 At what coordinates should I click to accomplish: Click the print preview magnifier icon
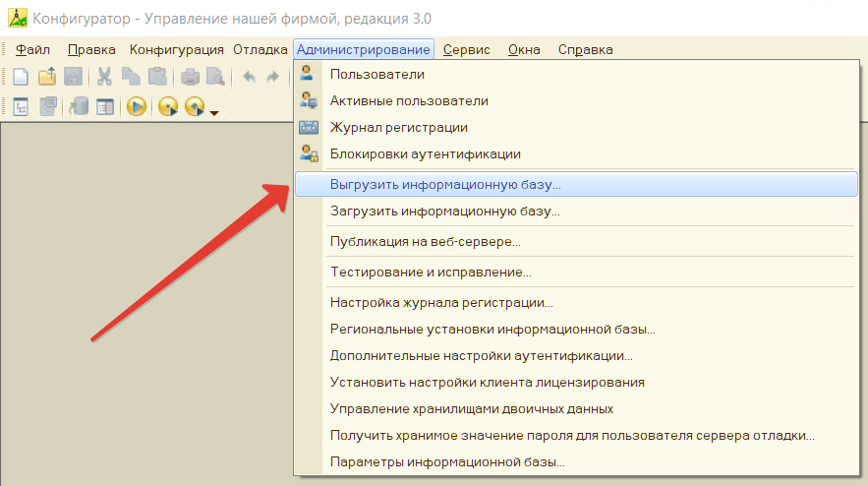pyautogui.click(x=215, y=77)
